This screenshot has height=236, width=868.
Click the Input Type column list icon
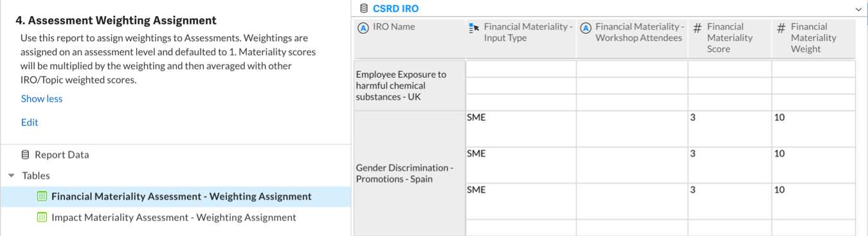475,27
